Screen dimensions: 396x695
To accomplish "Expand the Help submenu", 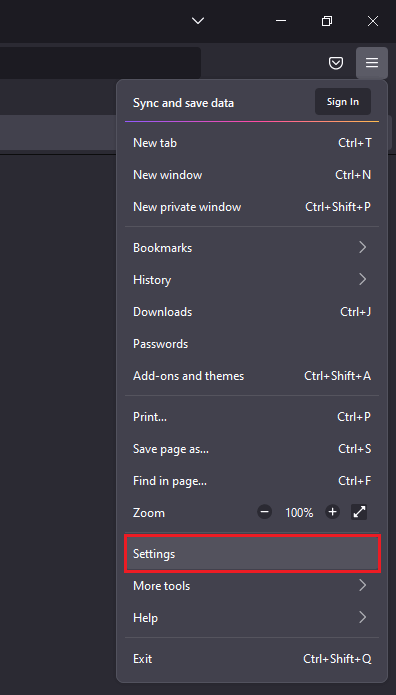I will pyautogui.click(x=252, y=617).
